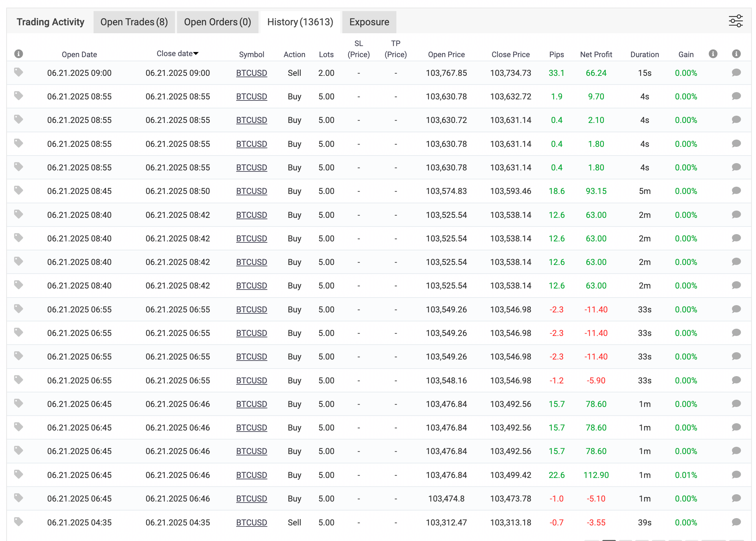This screenshot has width=756, height=541.
Task: Open the comment bubble on the 112.90 profit trade
Action: 736,475
